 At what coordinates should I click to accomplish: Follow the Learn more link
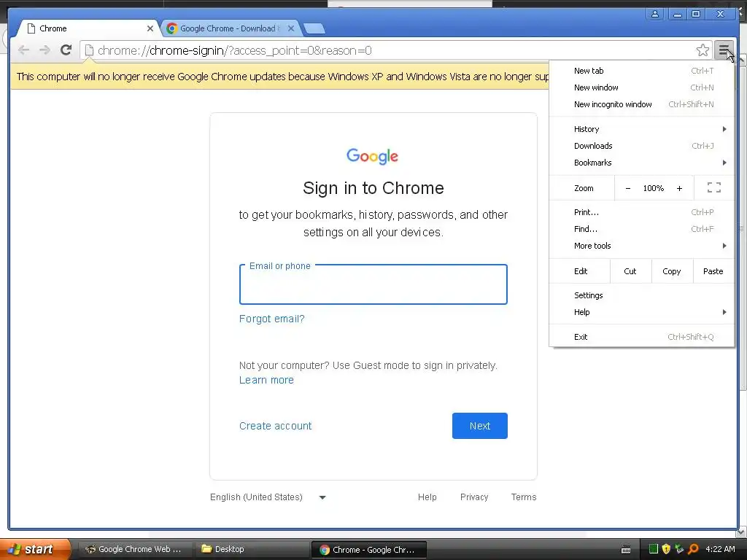[x=266, y=380]
